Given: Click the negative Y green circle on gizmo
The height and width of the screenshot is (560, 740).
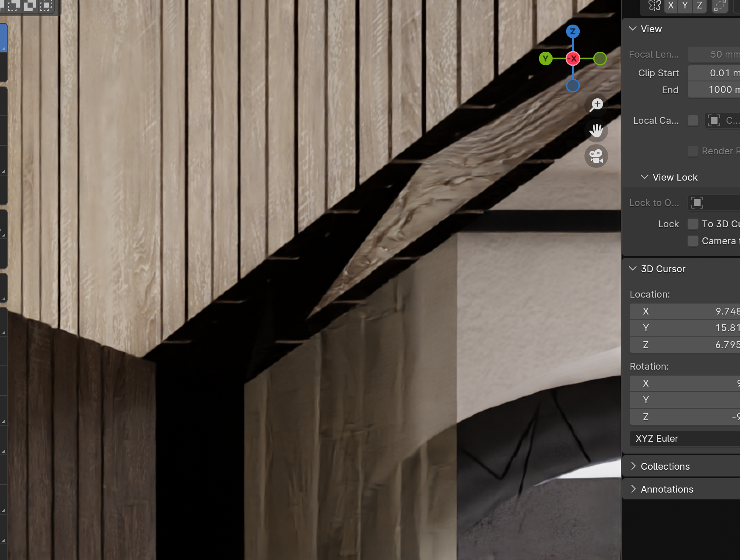Looking at the screenshot, I should point(600,59).
